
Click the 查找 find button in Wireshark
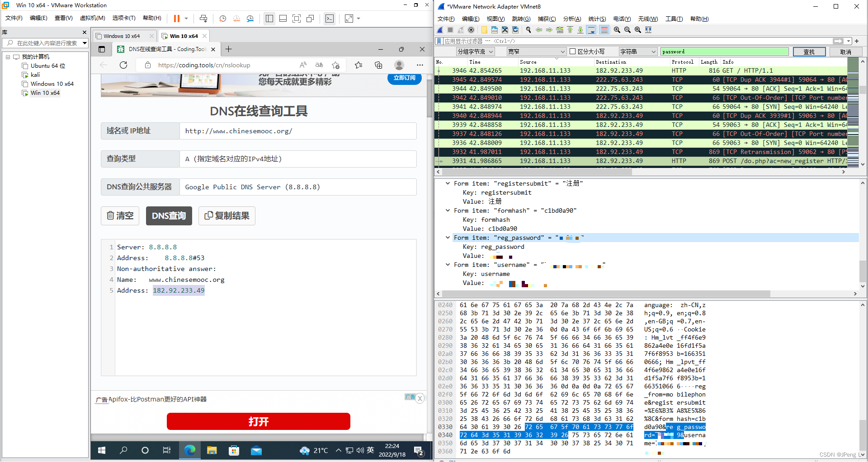tap(809, 51)
